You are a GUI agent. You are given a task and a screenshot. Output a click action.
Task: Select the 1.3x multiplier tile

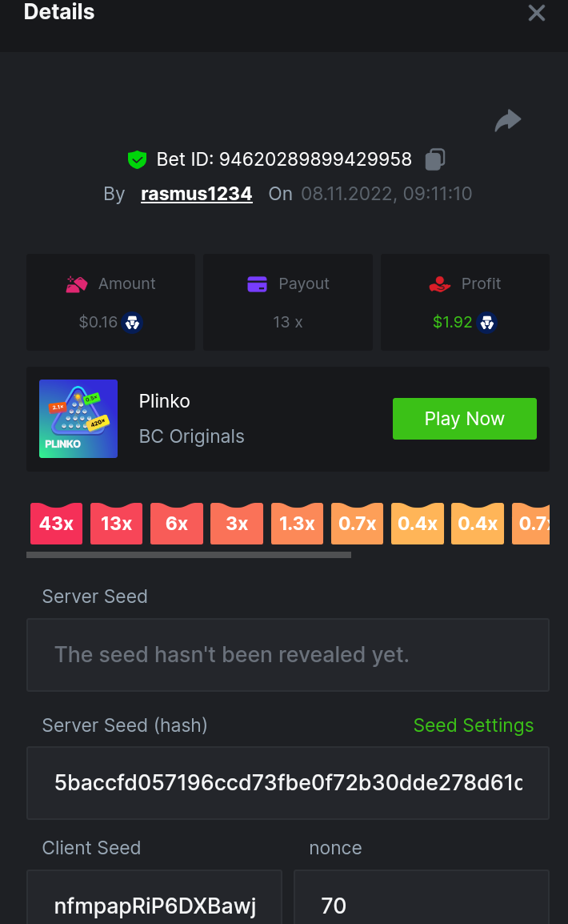point(297,524)
